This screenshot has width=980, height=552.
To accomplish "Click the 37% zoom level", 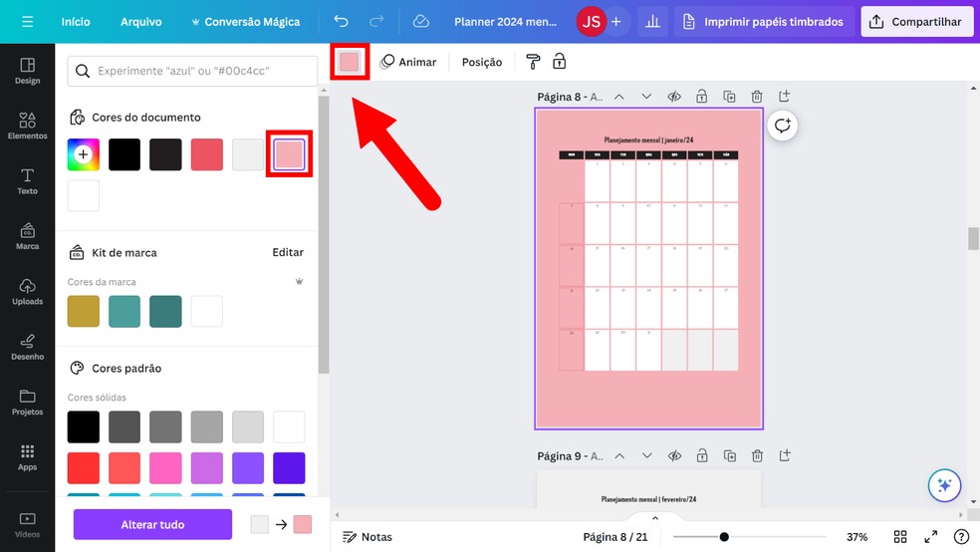I will coord(857,537).
